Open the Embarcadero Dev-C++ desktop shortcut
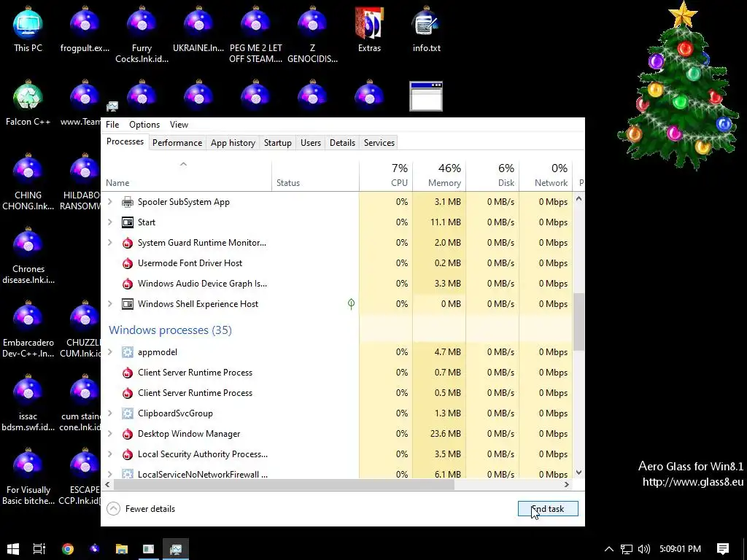 [28, 329]
